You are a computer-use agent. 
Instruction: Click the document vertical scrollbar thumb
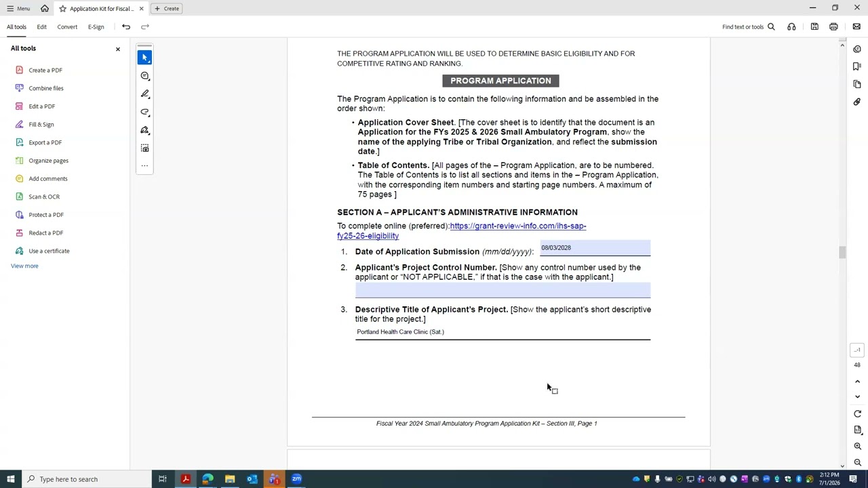843,252
